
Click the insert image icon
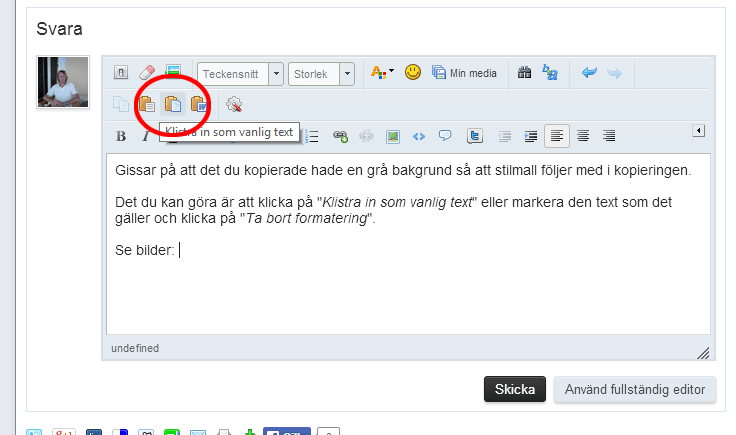[393, 136]
